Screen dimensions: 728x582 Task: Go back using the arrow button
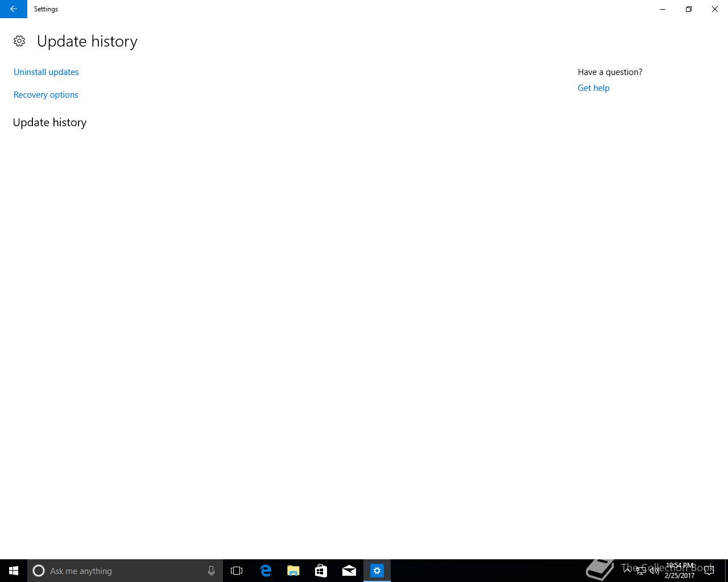pyautogui.click(x=14, y=9)
